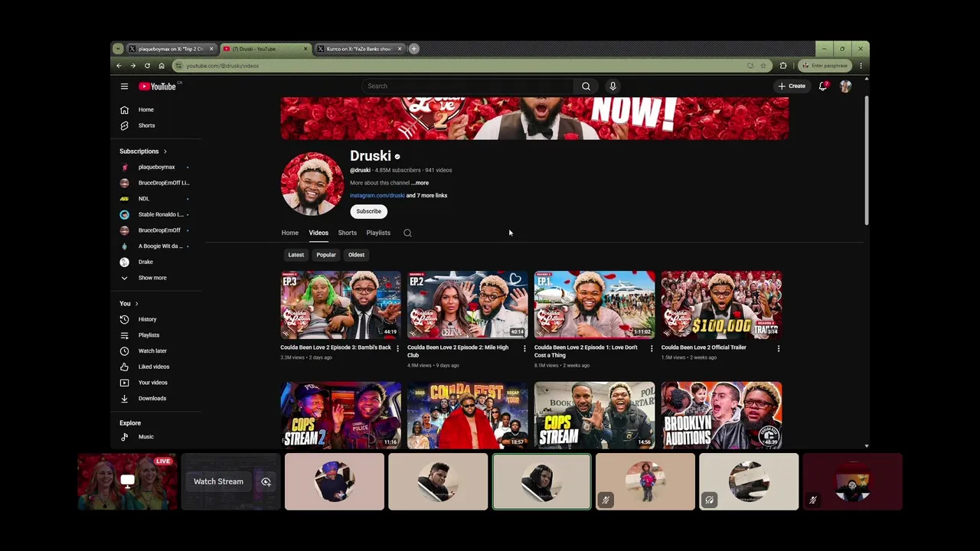Click the Create button

click(792, 86)
